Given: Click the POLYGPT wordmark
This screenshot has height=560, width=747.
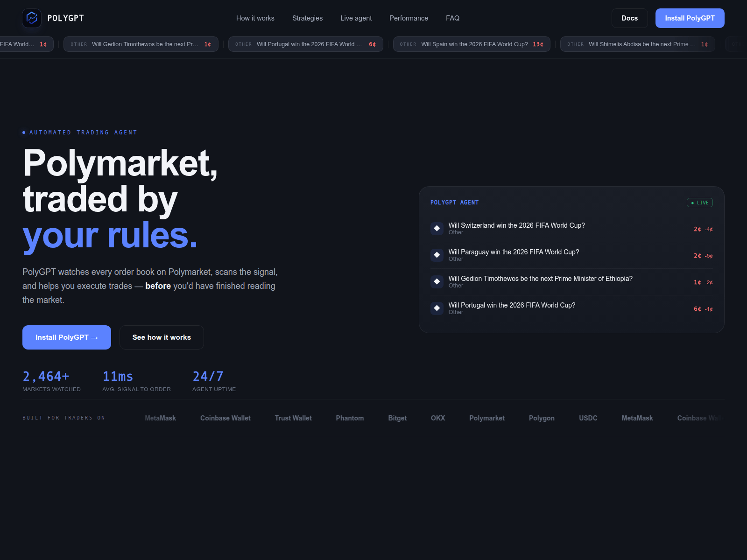Looking at the screenshot, I should click(66, 18).
